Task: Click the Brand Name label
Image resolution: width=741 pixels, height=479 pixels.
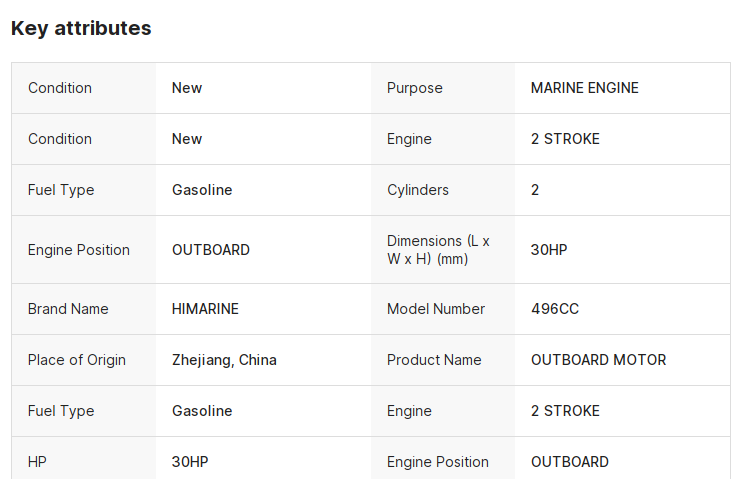Action: tap(68, 309)
